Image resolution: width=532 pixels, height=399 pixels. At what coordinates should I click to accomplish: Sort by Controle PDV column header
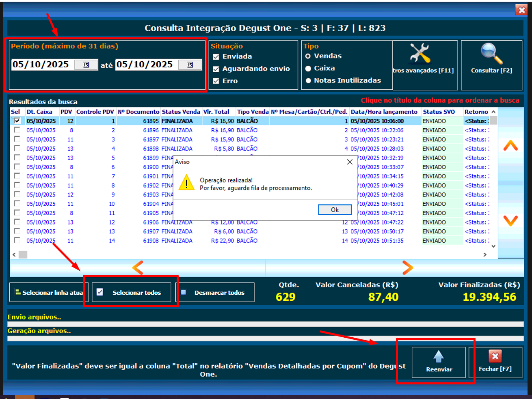pyautogui.click(x=96, y=112)
